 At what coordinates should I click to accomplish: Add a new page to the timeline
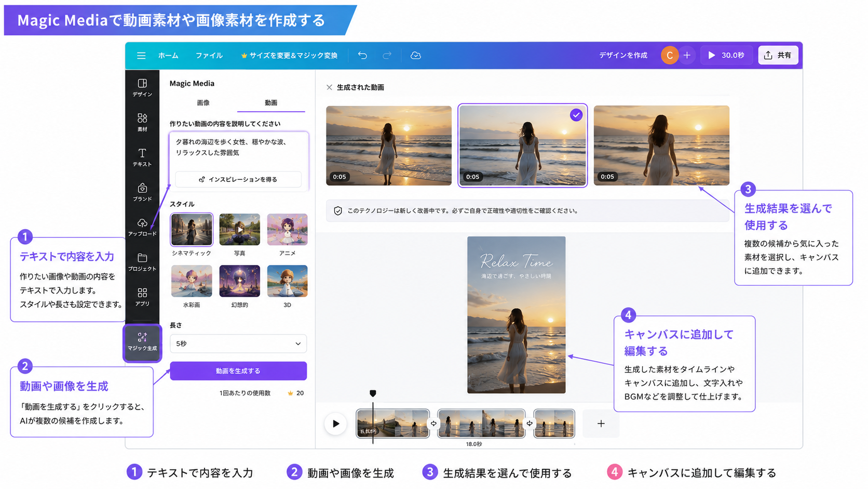tap(601, 424)
